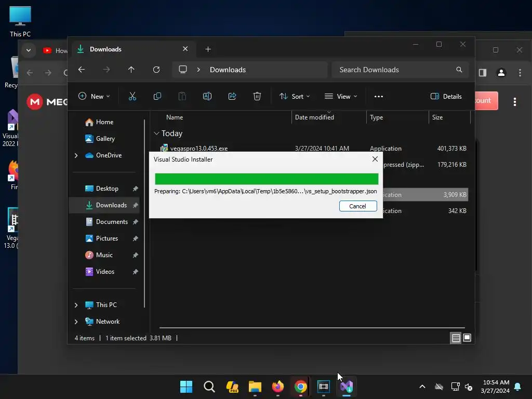Screen dimensions: 532x399
Task: Open the Windows Start menu
Action: pos(186,387)
